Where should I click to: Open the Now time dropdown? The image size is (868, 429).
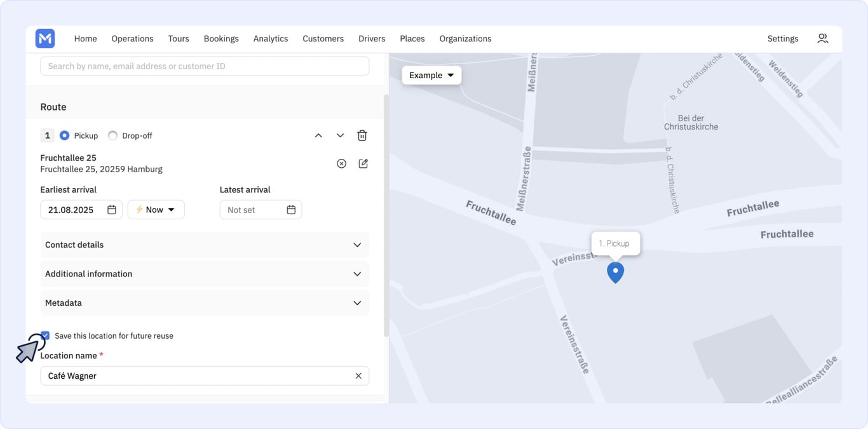point(156,210)
